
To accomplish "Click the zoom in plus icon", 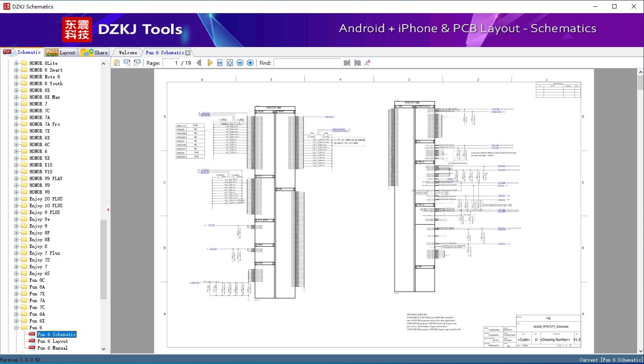I will click(x=250, y=63).
